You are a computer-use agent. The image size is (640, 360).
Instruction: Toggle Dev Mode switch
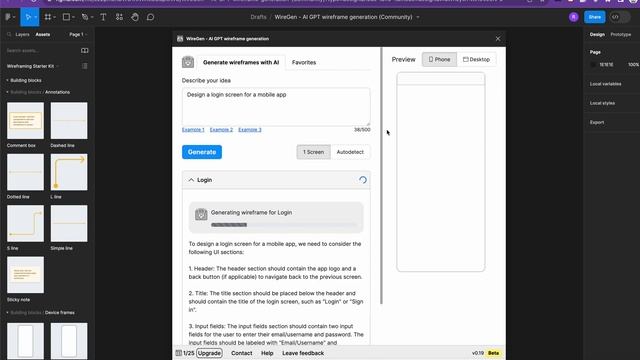619,17
